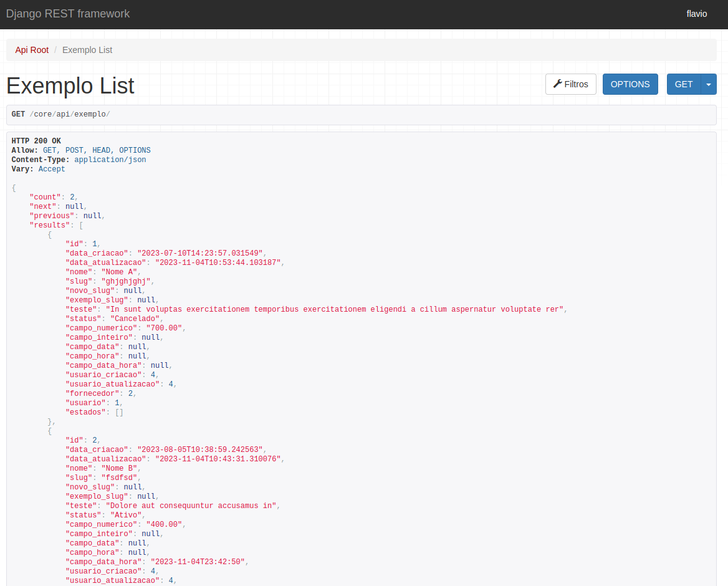The width and height of the screenshot is (728, 586).
Task: Click the "count": 2 line
Action: coord(54,197)
